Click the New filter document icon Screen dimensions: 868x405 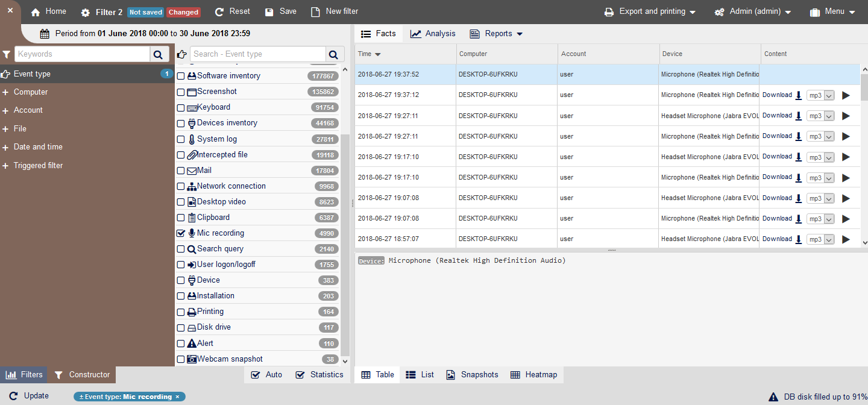[x=315, y=12]
